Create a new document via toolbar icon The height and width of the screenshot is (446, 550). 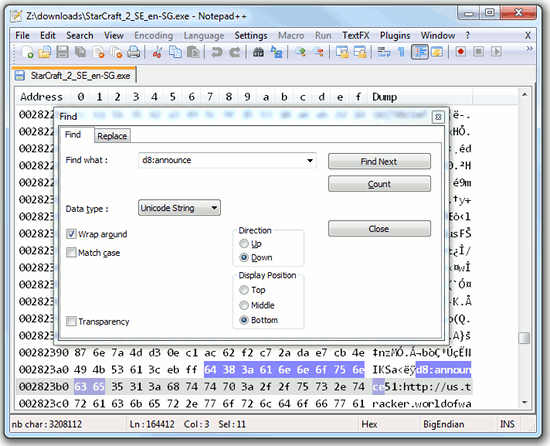coord(28,52)
